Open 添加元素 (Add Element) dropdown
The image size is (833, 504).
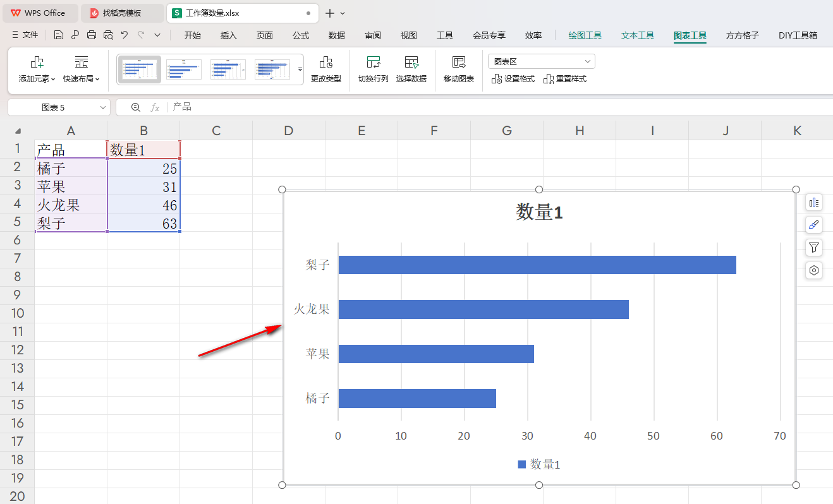(37, 69)
